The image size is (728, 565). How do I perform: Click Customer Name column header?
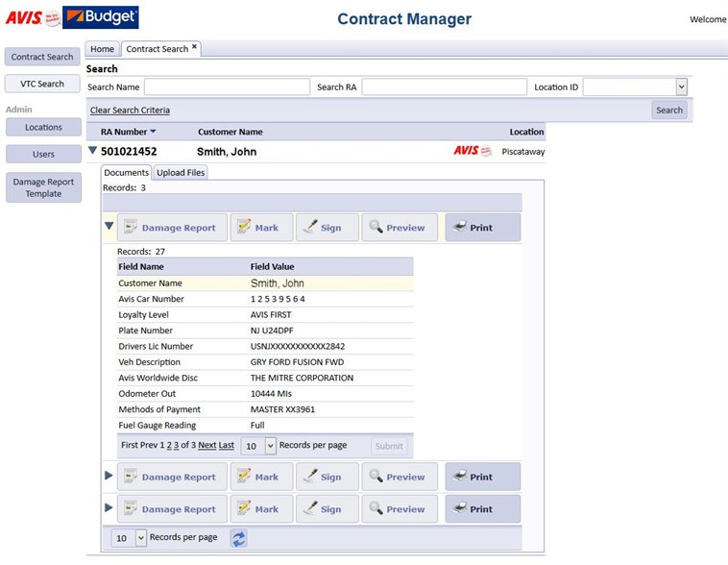click(231, 132)
